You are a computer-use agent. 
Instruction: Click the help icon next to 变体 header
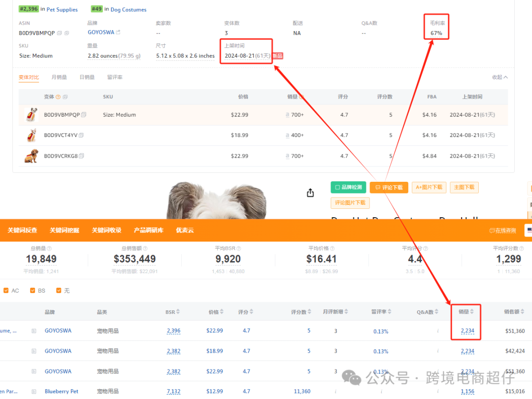click(x=58, y=97)
